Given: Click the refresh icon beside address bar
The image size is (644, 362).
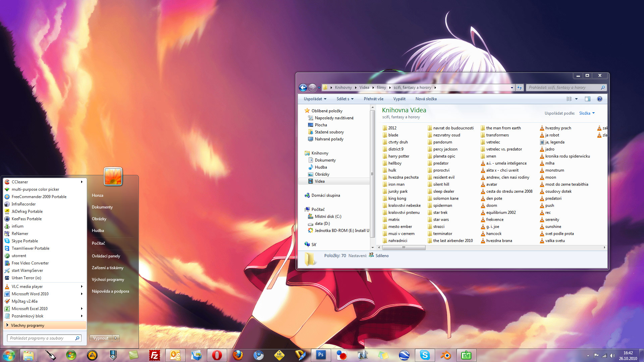Looking at the screenshot, I should click(520, 87).
